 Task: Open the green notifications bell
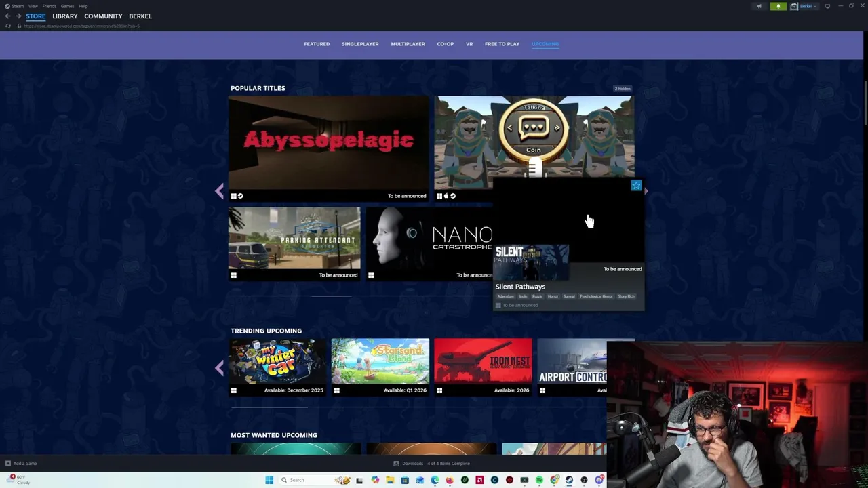[x=778, y=6]
